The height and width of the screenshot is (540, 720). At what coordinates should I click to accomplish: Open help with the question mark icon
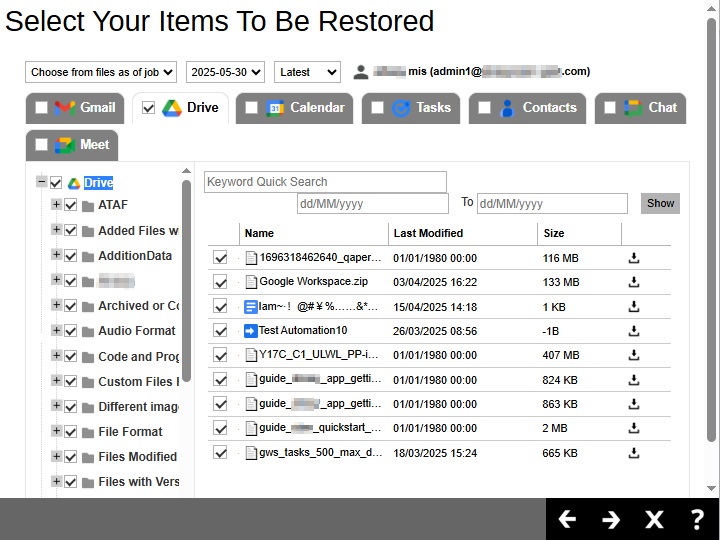click(x=698, y=519)
